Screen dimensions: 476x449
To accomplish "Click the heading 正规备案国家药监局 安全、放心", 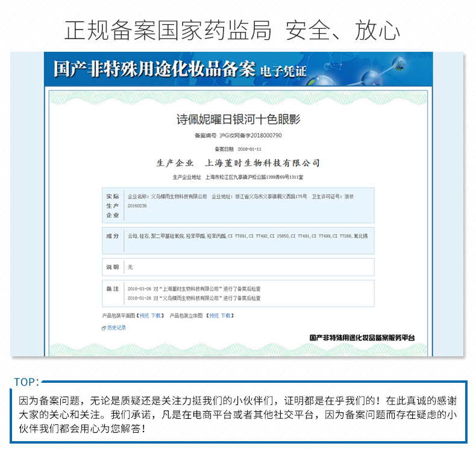I will 232,30.
